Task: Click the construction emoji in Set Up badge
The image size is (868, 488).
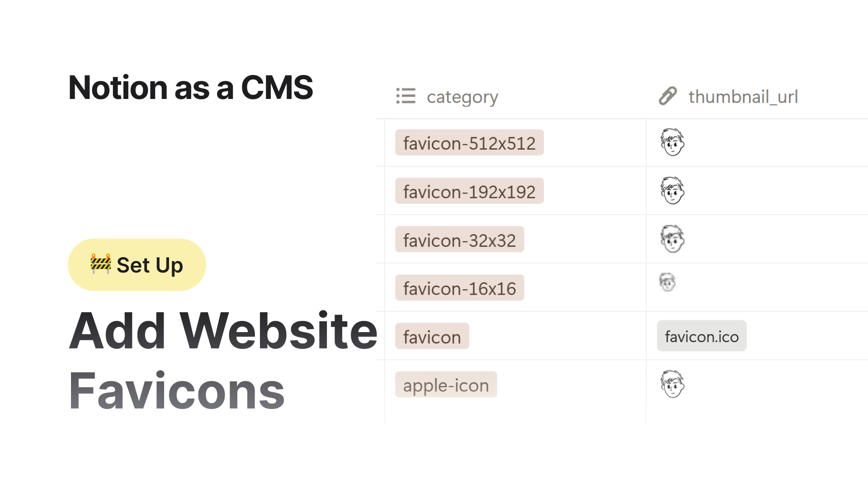Action: point(100,265)
